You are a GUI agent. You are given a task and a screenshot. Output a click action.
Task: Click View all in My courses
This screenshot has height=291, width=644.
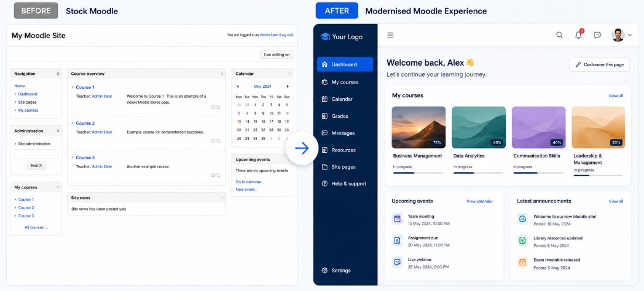coord(616,96)
